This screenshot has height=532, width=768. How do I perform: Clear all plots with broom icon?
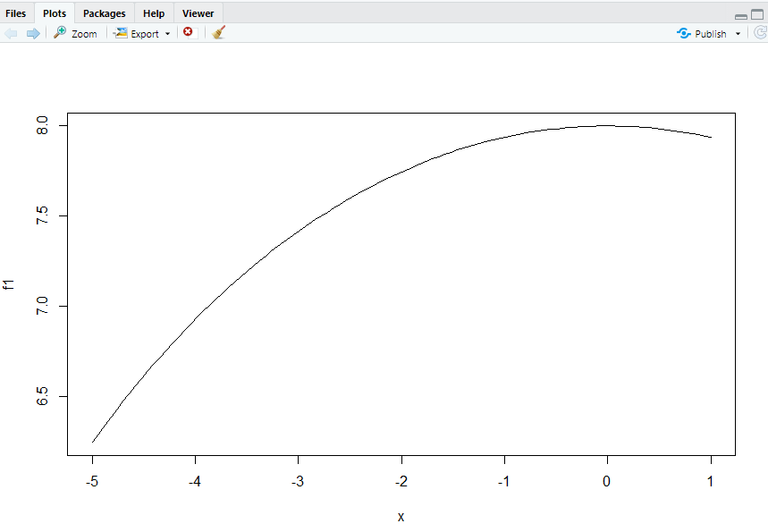pos(218,32)
